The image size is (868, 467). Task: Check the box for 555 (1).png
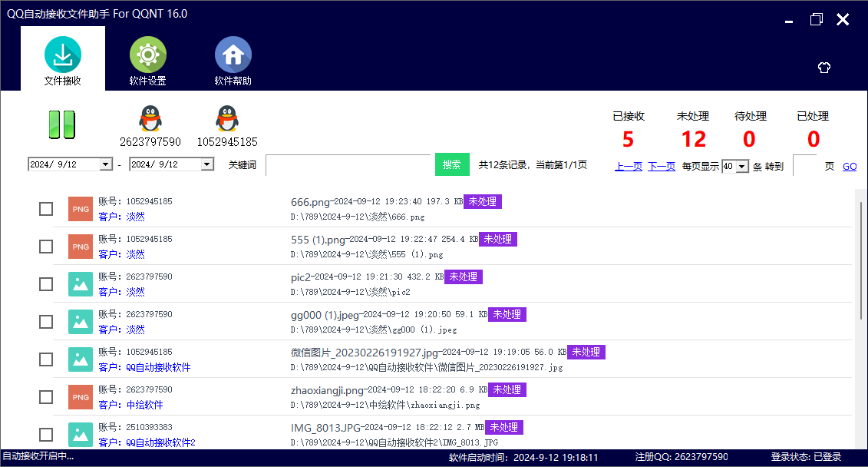46,247
